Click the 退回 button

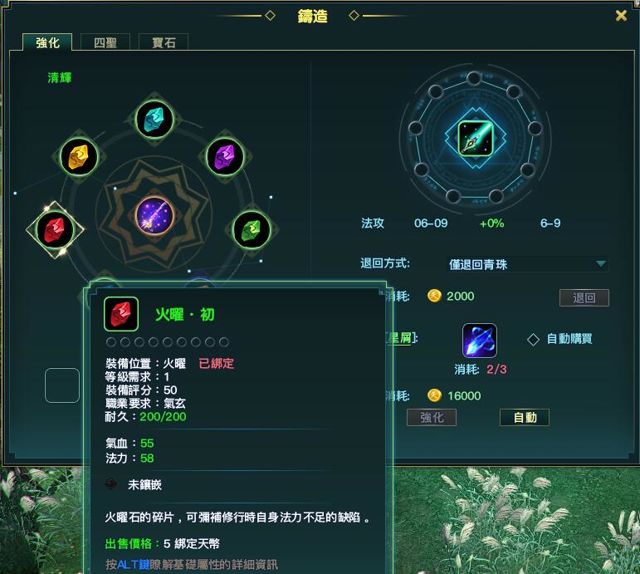click(x=584, y=298)
